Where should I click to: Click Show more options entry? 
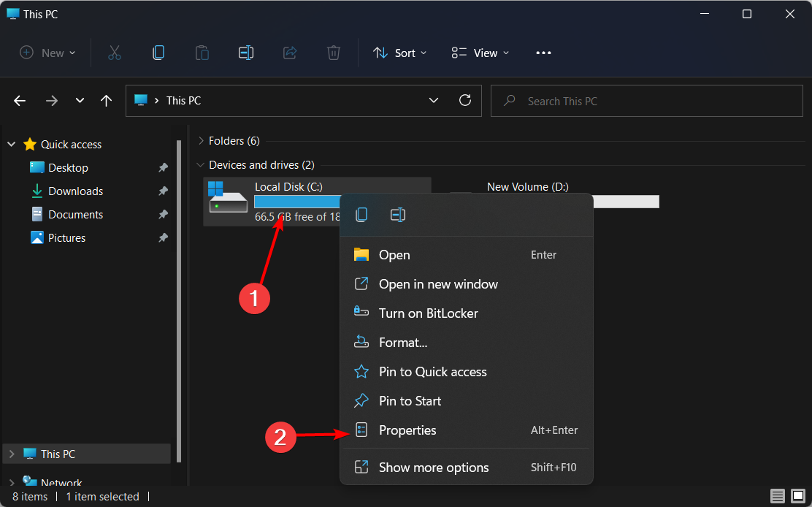coord(434,468)
